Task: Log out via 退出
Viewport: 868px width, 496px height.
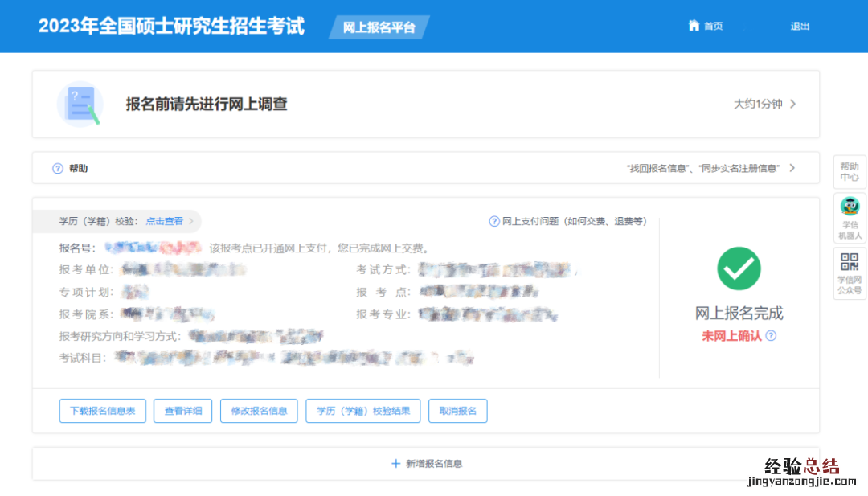Action: (800, 27)
